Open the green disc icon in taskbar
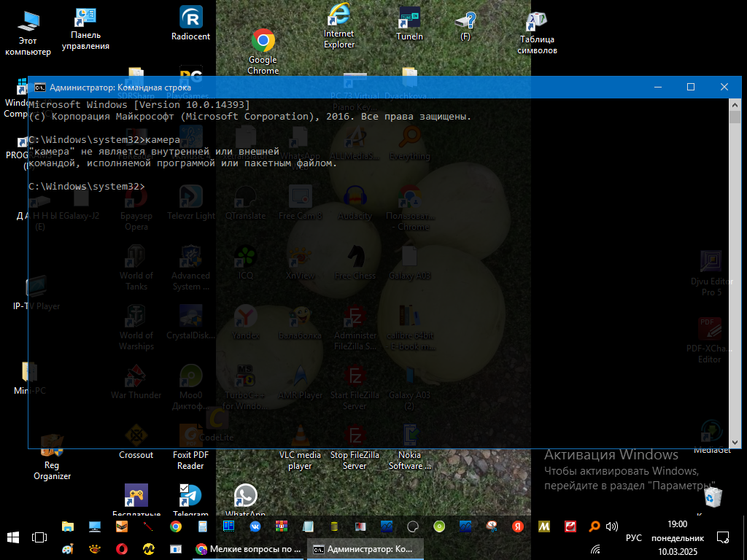The height and width of the screenshot is (560, 747). click(x=439, y=526)
